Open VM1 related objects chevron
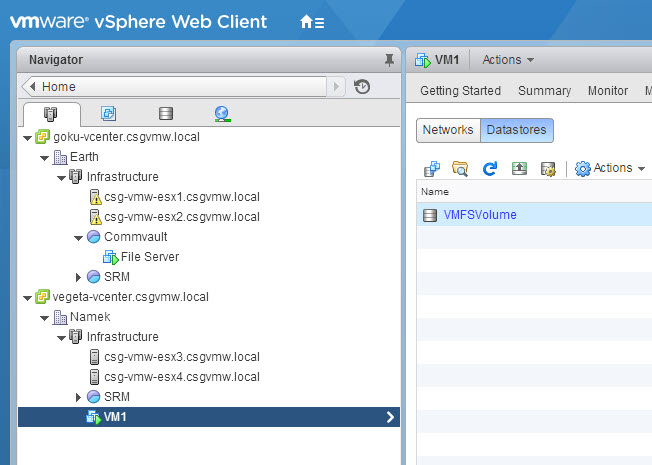 pos(390,417)
